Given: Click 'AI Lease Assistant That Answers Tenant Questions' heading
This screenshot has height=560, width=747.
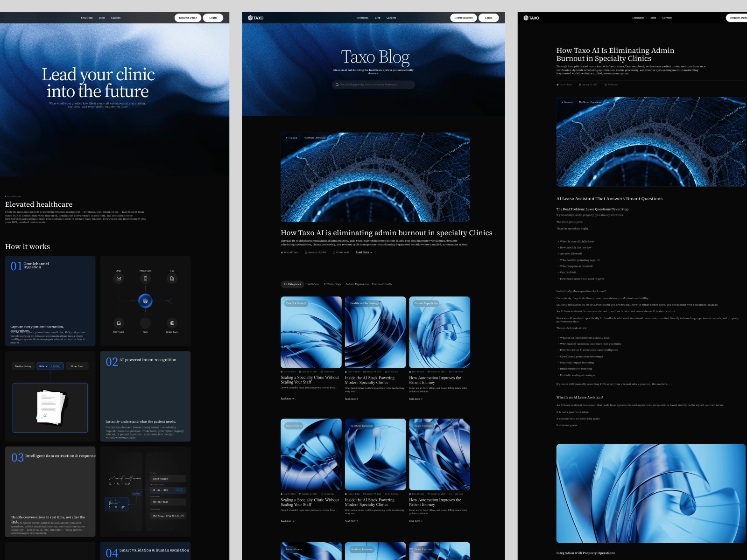Looking at the screenshot, I should [609, 199].
